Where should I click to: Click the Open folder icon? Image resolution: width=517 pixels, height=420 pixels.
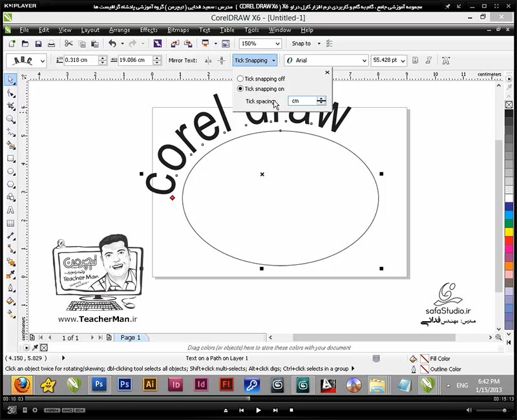[25, 43]
